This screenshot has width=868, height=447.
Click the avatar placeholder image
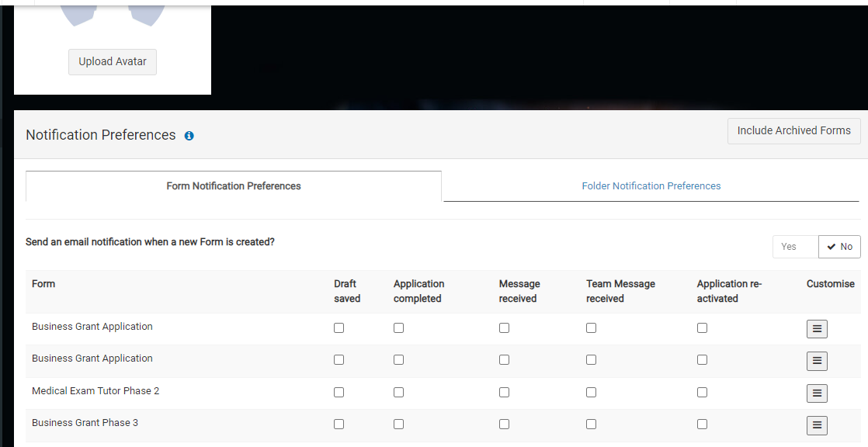coord(113,16)
